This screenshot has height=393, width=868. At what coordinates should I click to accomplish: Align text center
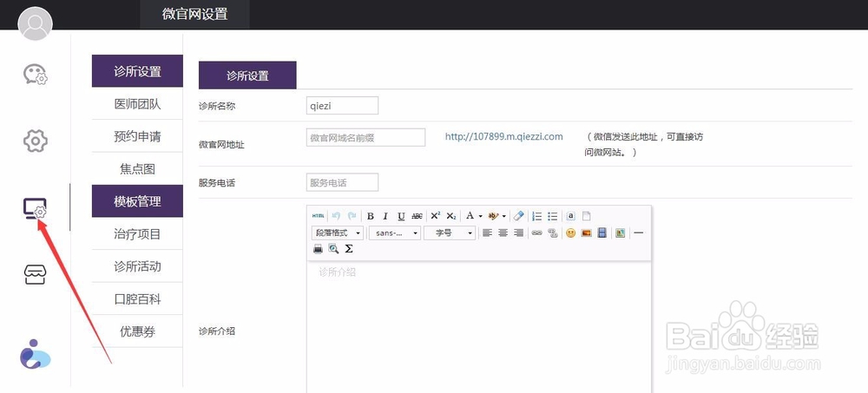503,233
